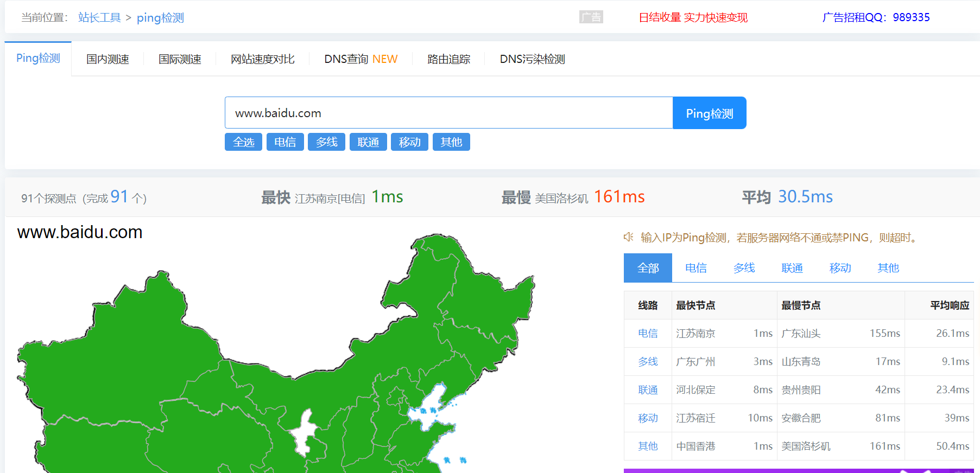Click the www.baidu.com input field
This screenshot has width=980, height=473.
click(x=448, y=113)
